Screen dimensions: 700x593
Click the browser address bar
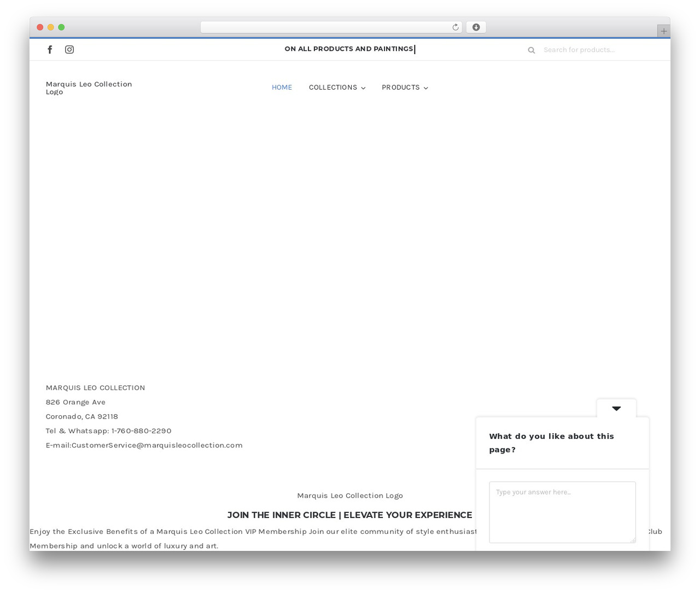point(331,27)
